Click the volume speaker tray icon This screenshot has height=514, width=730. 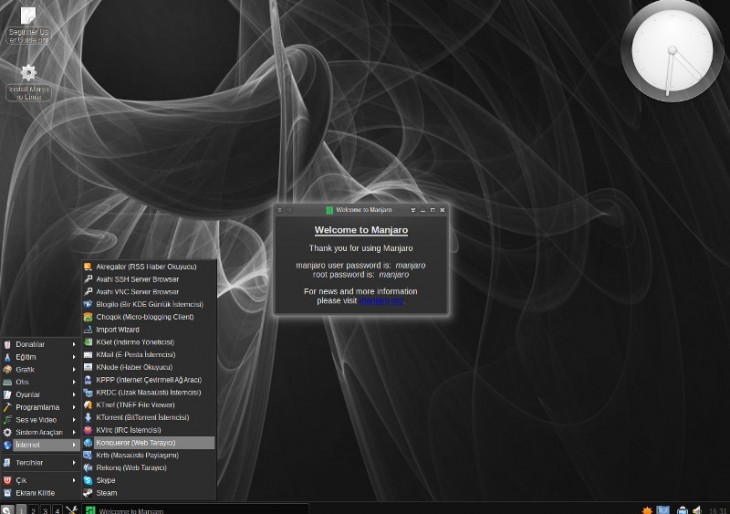click(697, 510)
